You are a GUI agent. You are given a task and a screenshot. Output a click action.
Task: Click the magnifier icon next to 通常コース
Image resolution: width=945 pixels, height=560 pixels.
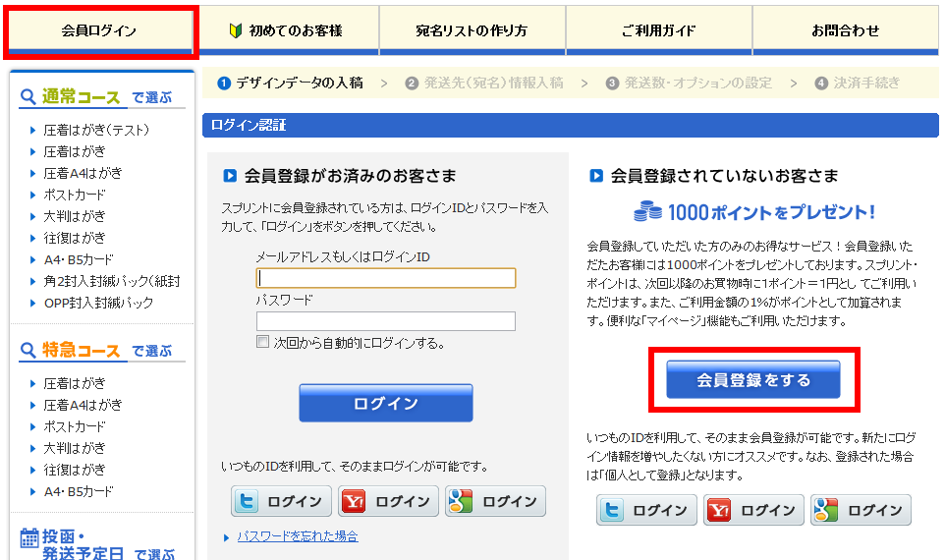(x=28, y=96)
